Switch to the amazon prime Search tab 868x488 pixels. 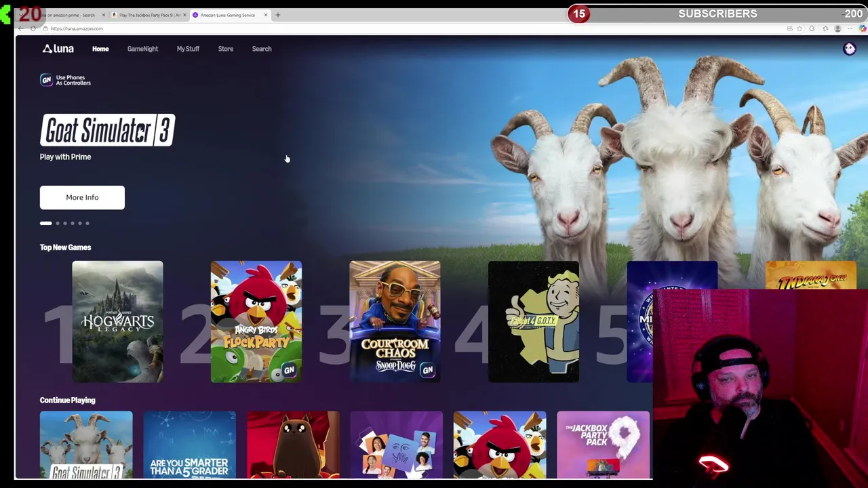pyautogui.click(x=68, y=15)
